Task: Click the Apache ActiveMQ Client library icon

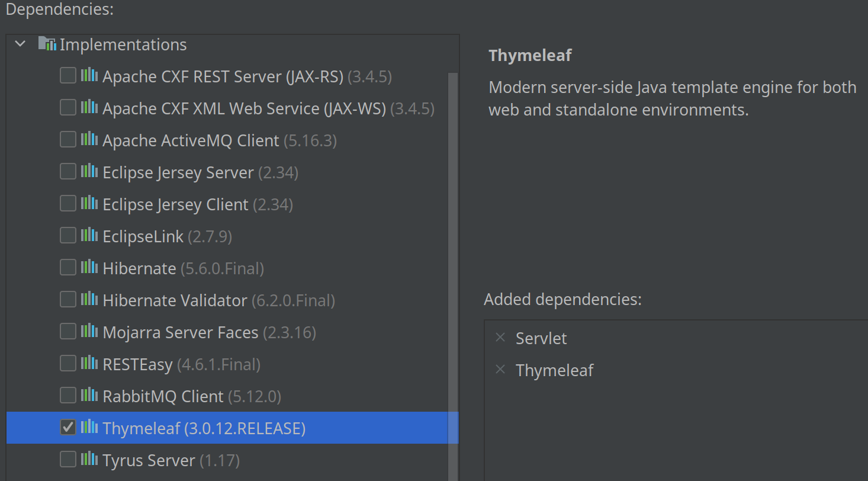Action: [89, 139]
